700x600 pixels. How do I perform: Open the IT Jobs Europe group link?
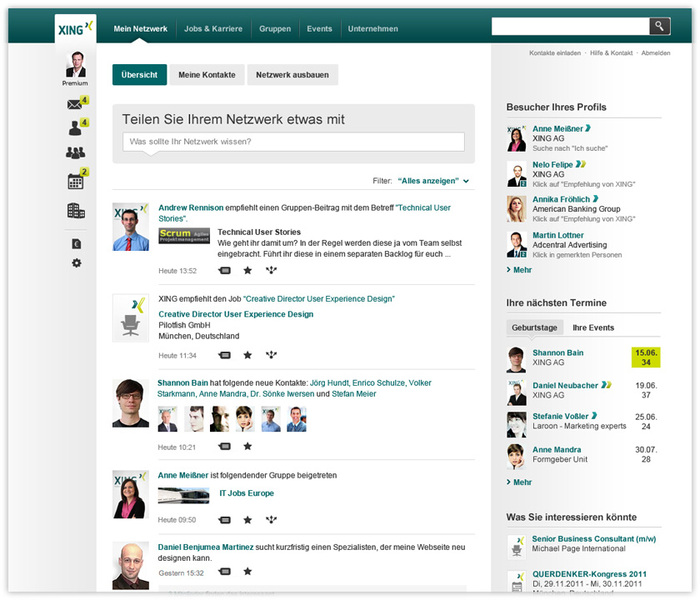tap(247, 492)
